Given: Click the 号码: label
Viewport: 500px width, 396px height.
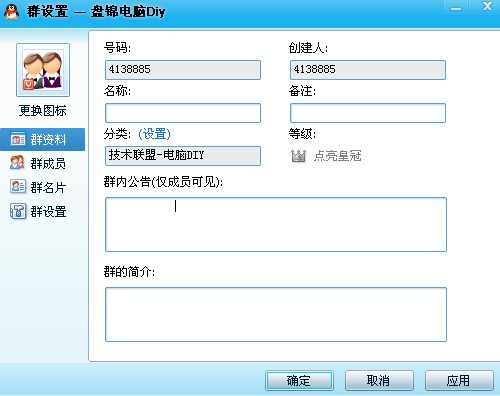Looking at the screenshot, I should [117, 48].
